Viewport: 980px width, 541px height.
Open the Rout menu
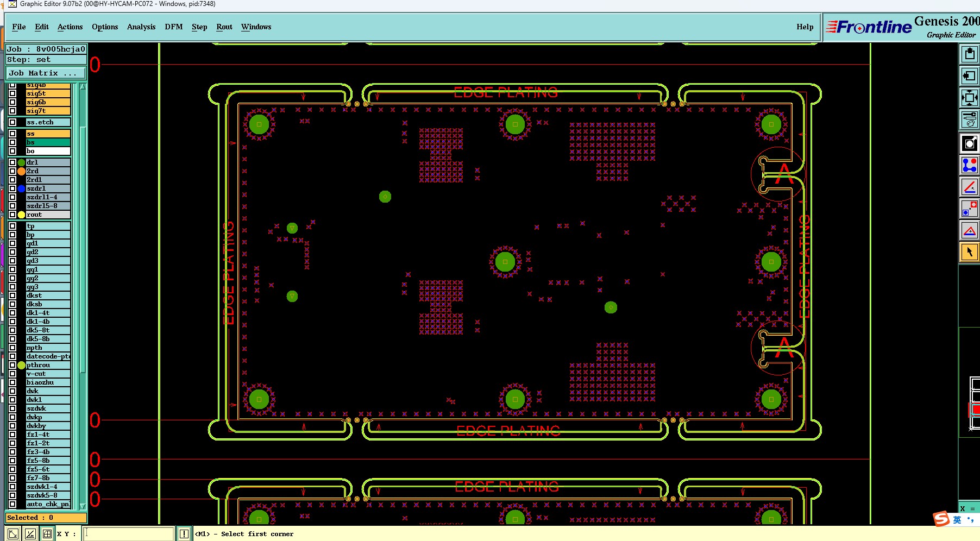pos(224,27)
